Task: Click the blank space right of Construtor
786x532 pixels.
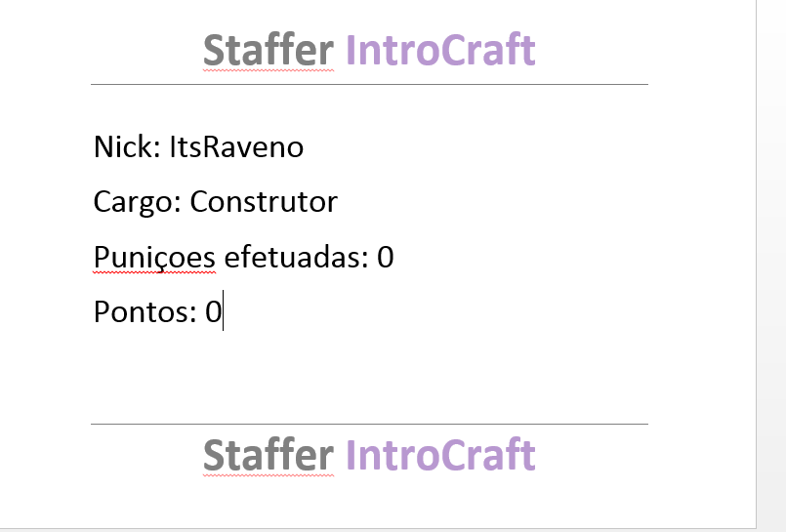Action: click(x=491, y=202)
